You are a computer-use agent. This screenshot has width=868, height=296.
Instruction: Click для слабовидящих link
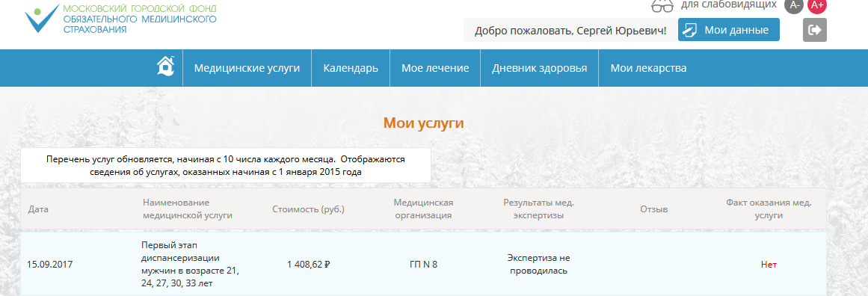728,4
